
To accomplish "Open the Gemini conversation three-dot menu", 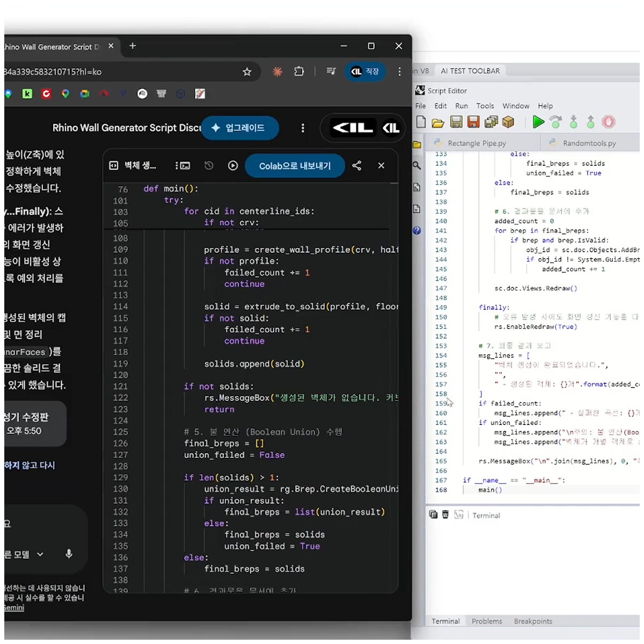I will tap(303, 128).
